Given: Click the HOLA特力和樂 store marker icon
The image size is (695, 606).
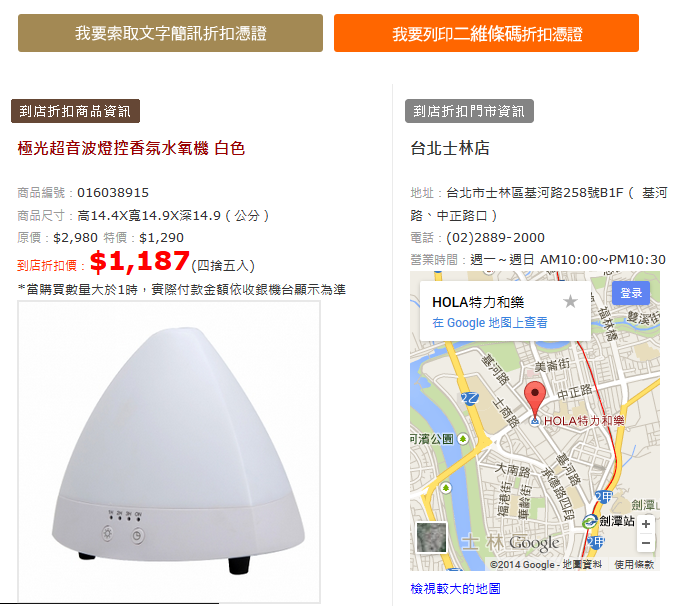Looking at the screenshot, I should pos(535,421).
